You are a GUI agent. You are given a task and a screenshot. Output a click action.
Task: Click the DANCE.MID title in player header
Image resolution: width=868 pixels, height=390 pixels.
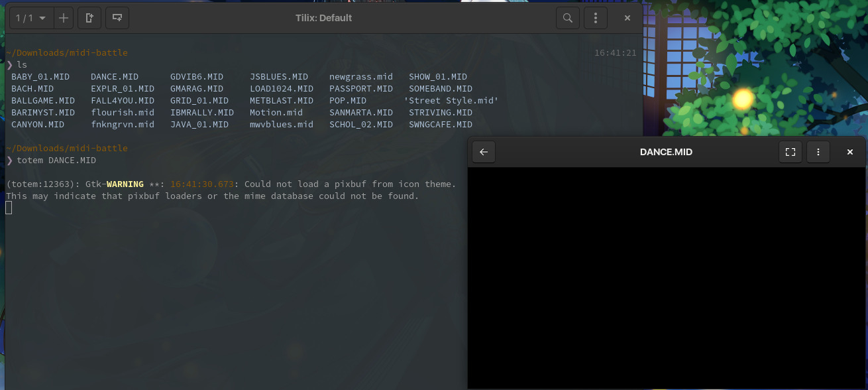[x=666, y=152]
